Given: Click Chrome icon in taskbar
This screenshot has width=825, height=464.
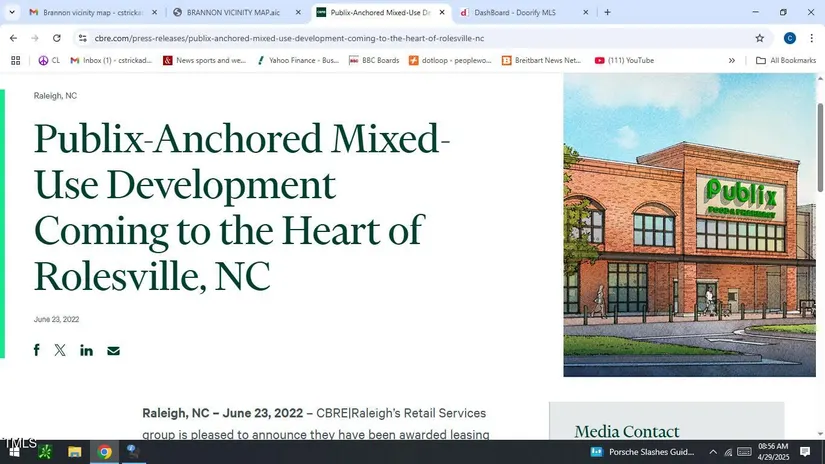Looking at the screenshot, I should pos(104,452).
